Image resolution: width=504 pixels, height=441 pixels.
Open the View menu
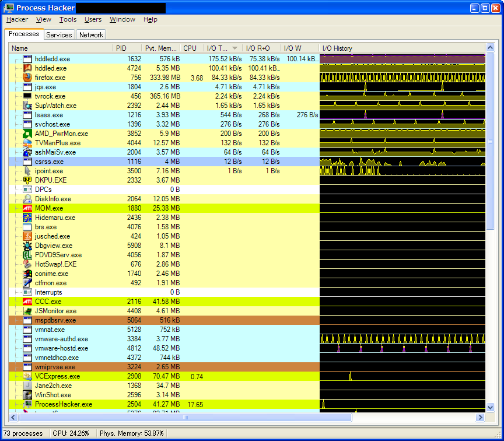coord(43,20)
